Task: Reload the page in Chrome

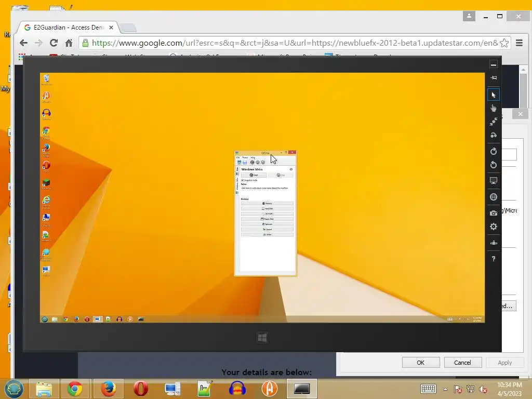Action: click(54, 43)
